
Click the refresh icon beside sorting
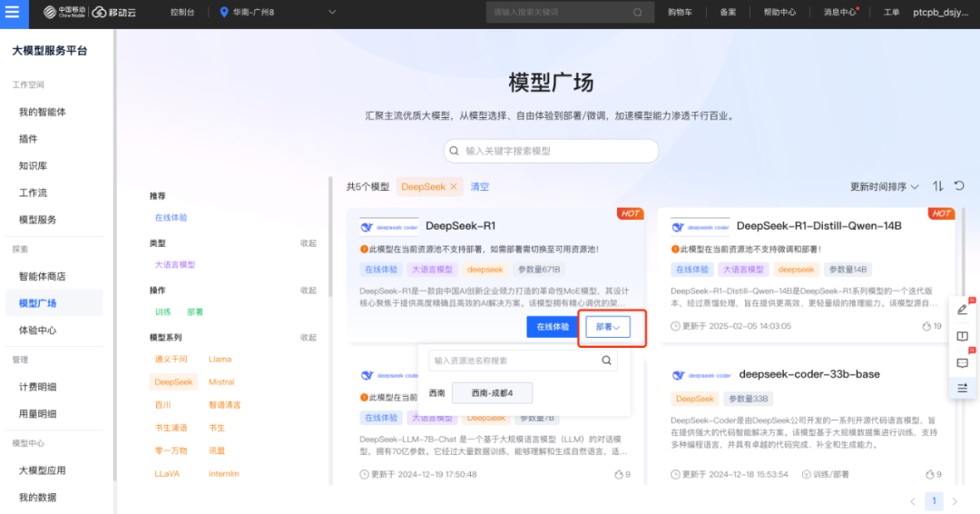click(x=959, y=186)
